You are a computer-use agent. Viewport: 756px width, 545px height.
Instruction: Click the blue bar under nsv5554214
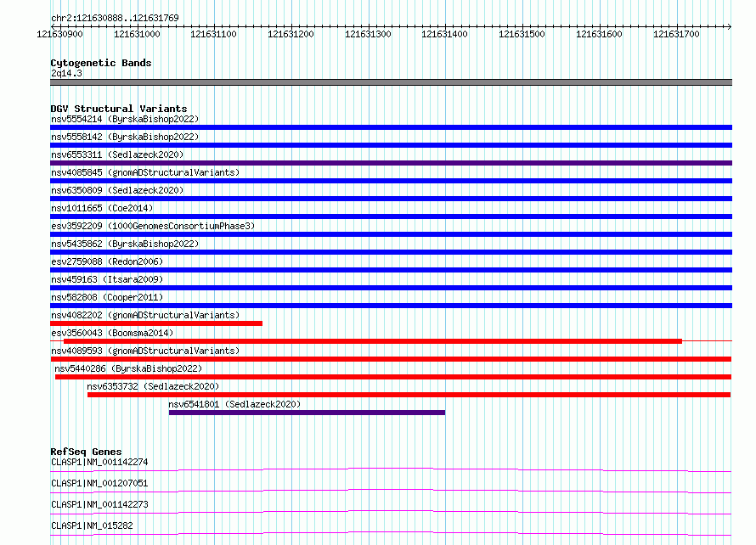391,127
